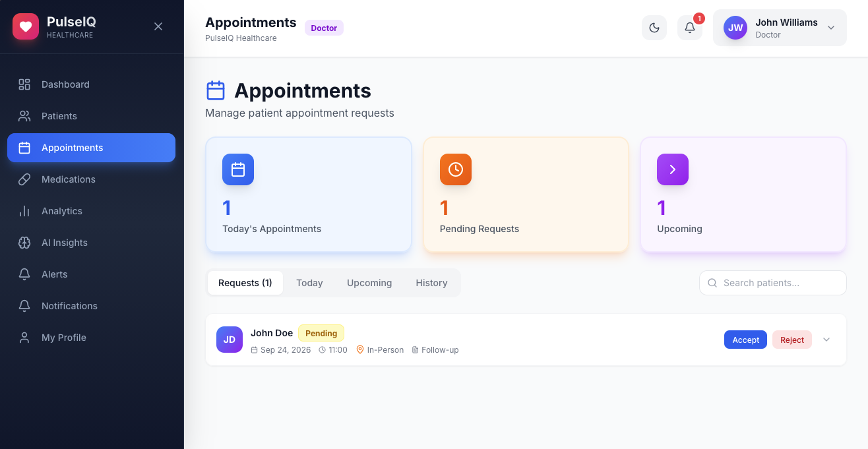Image resolution: width=868 pixels, height=449 pixels.
Task: Open the notifications bell in the header
Action: click(x=690, y=28)
